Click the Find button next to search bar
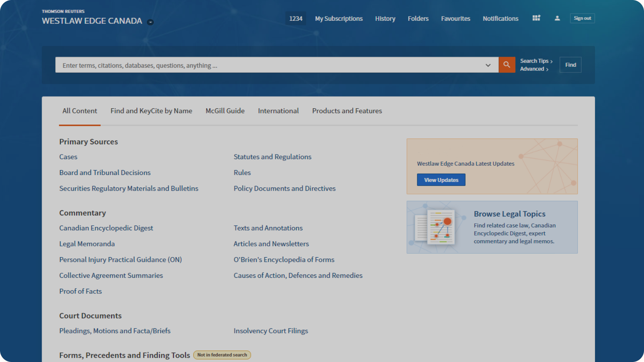644x362 pixels. click(x=571, y=65)
